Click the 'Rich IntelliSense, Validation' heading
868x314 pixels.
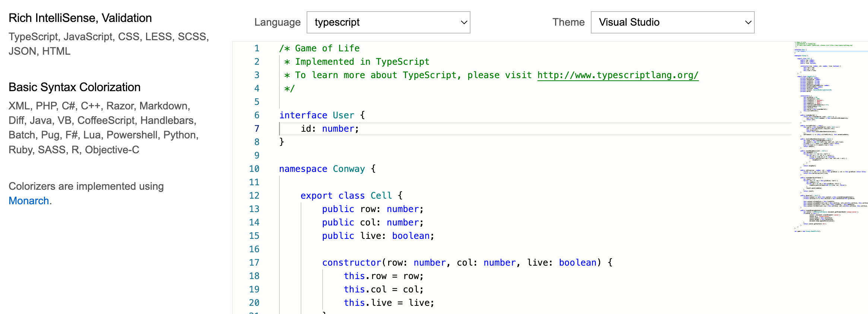click(x=80, y=18)
